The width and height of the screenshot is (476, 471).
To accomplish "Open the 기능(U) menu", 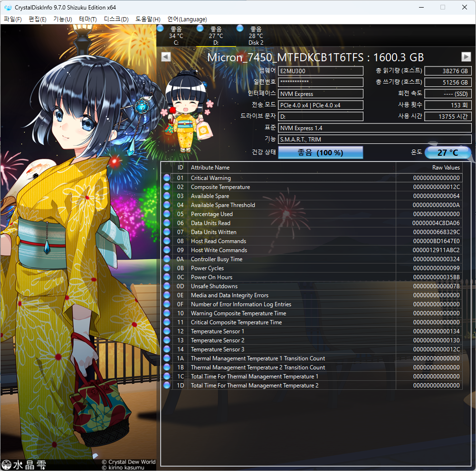I will (x=62, y=19).
